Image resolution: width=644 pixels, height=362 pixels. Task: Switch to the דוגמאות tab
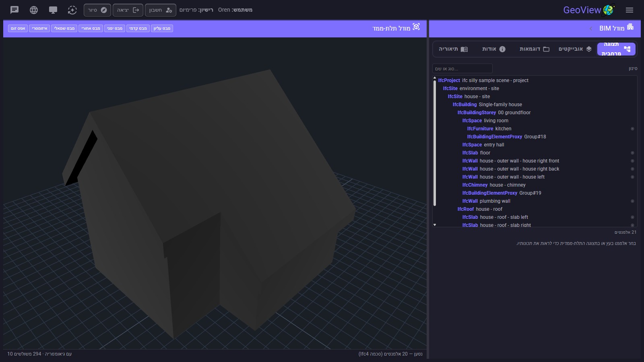[534, 49]
